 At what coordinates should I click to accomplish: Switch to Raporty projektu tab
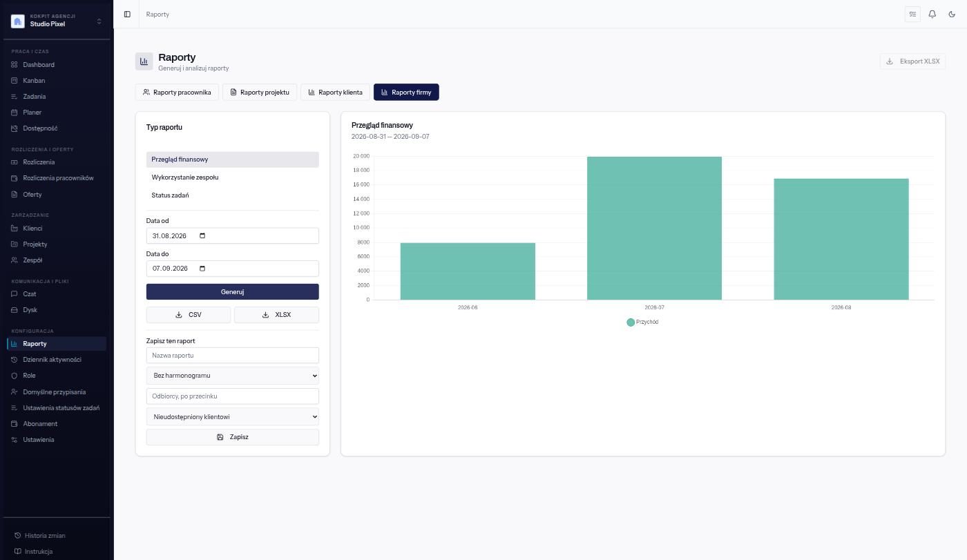[260, 93]
